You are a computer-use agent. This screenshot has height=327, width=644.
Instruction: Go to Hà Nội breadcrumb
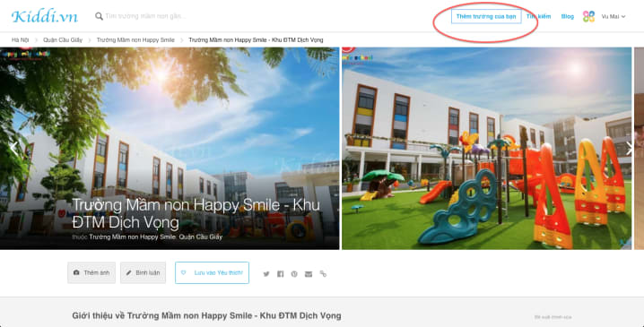[x=20, y=39]
